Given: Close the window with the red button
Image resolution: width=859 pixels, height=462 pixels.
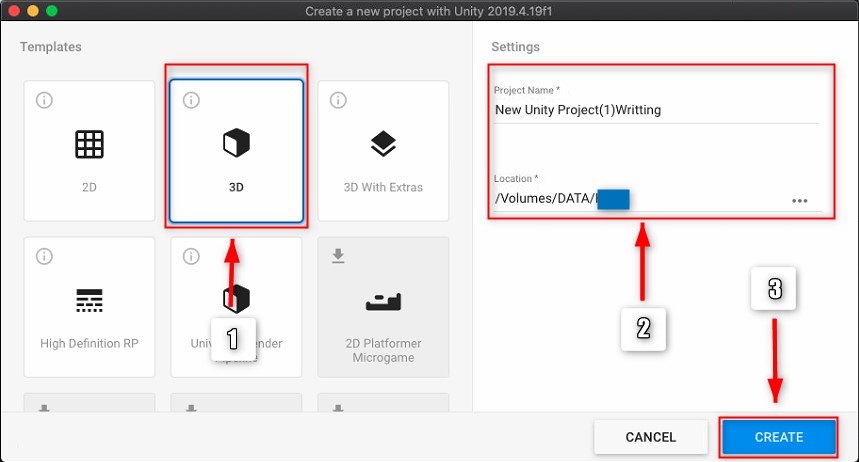Looking at the screenshot, I should point(14,10).
